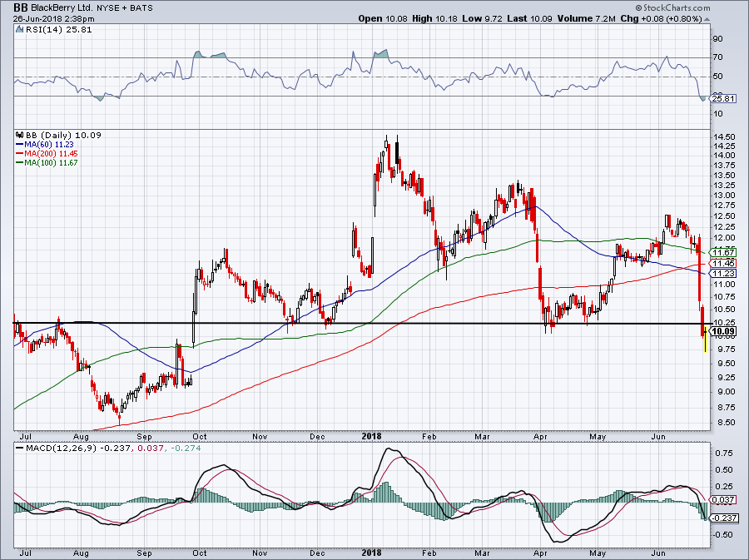Click the 2018 label on price chart axis
749x560 pixels.
tap(372, 436)
